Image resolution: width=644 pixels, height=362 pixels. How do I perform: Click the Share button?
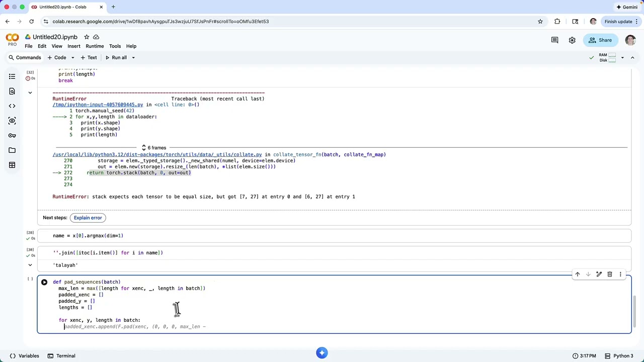[600, 40]
